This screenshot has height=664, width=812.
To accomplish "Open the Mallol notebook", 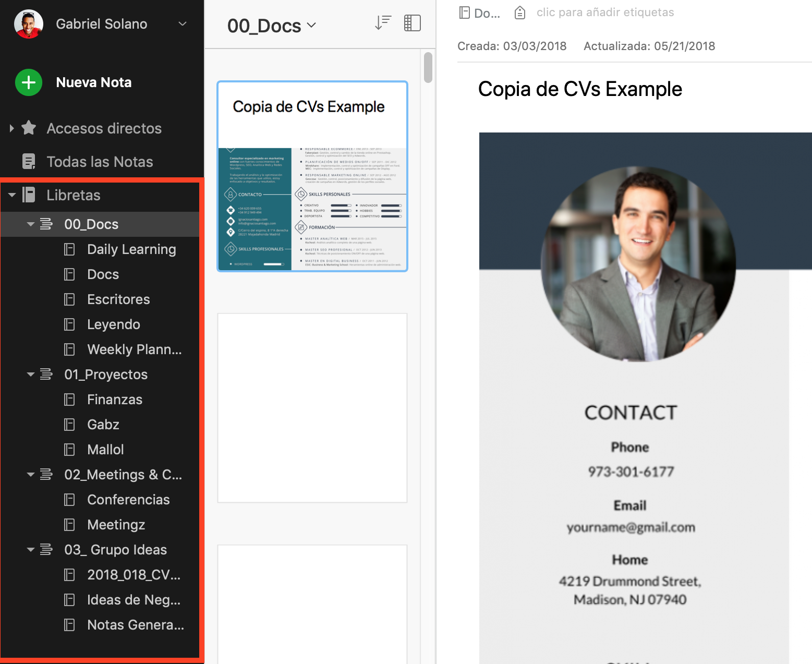I will click(x=105, y=450).
